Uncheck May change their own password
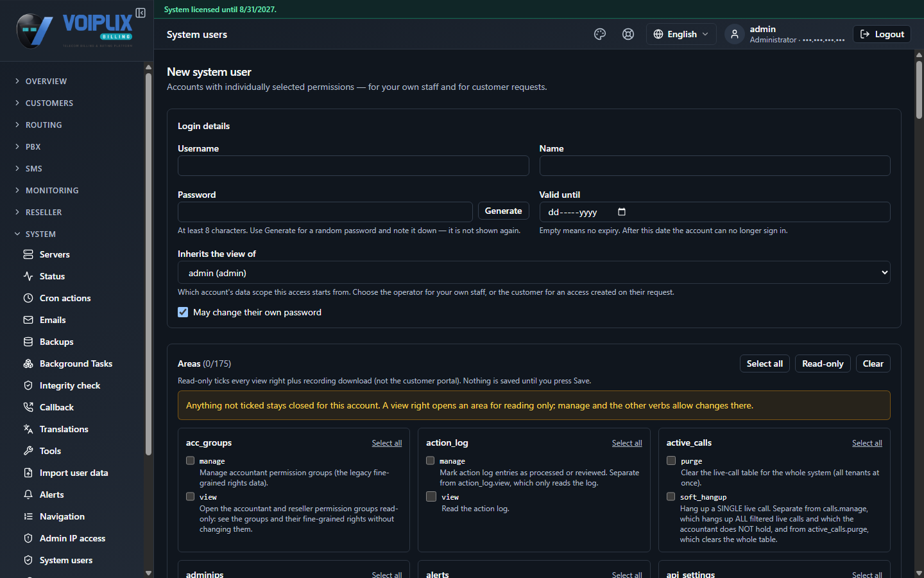This screenshot has height=578, width=924. point(183,312)
